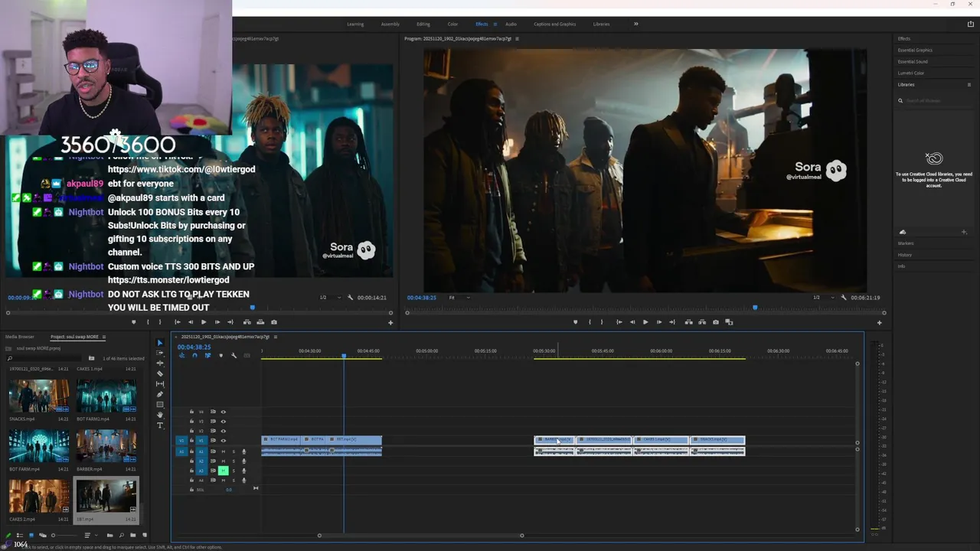Toggle Snap in timeline header
This screenshot has width=980, height=551.
tap(194, 355)
